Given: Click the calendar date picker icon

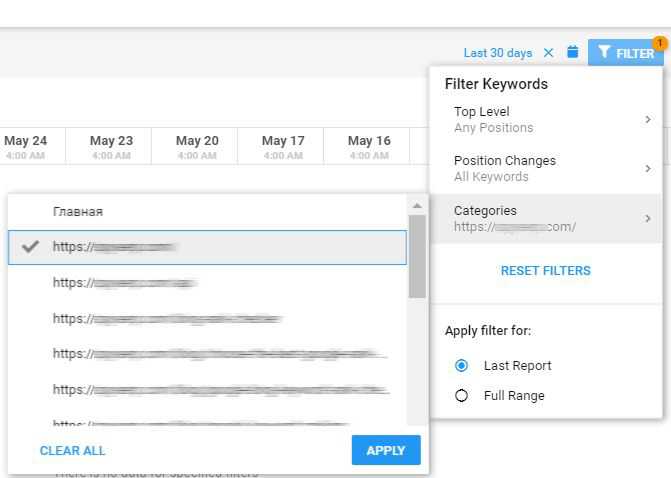Looking at the screenshot, I should click(x=572, y=52).
